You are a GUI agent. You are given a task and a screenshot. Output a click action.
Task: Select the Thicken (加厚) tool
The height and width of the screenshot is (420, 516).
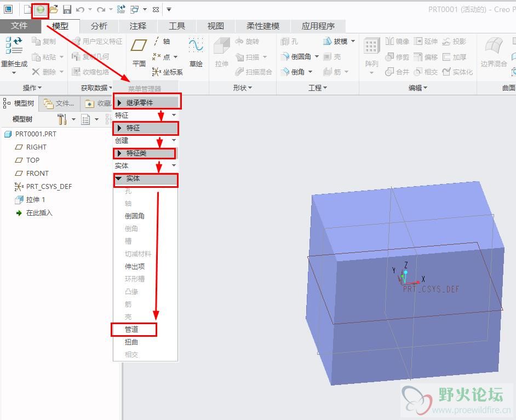tap(454, 57)
